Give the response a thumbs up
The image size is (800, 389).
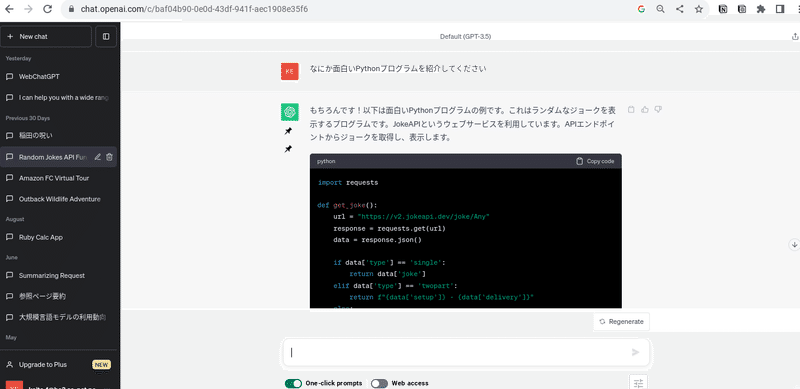pos(645,109)
